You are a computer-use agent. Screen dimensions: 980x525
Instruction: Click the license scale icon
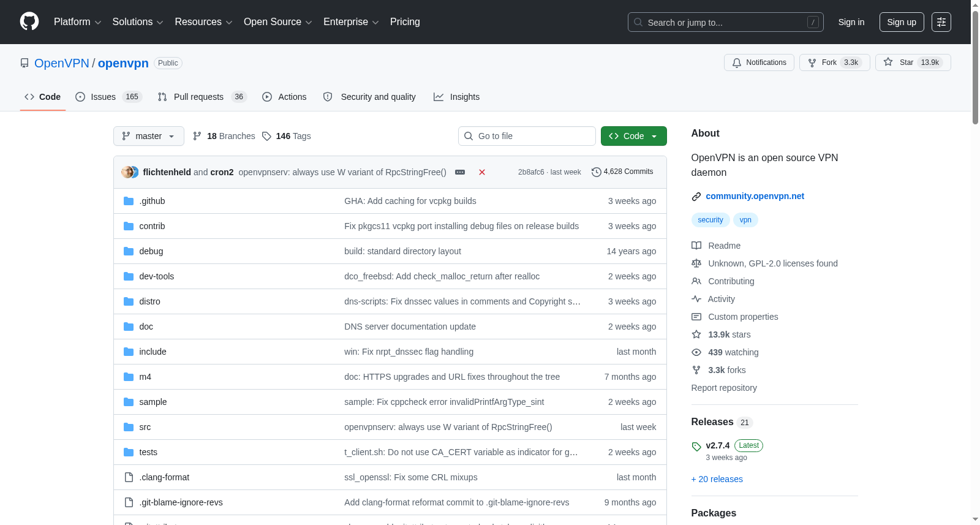tap(696, 263)
